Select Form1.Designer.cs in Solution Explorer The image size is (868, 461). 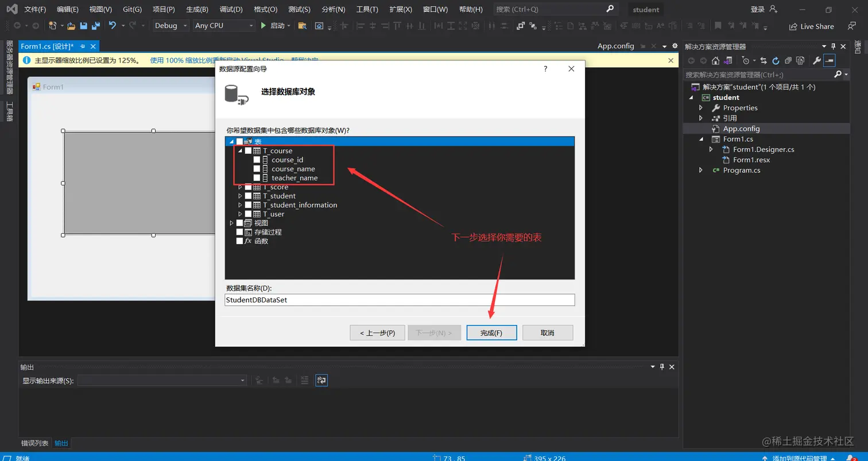click(764, 149)
